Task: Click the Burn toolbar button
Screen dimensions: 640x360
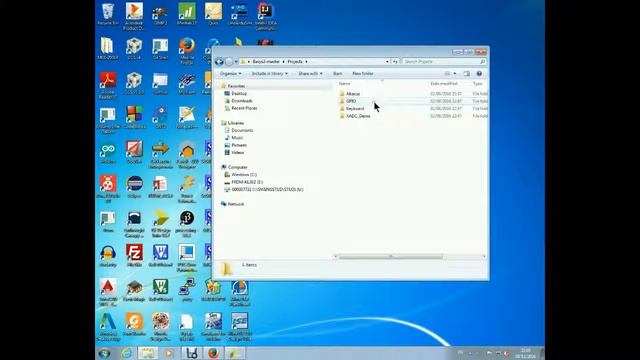Action: coord(338,73)
